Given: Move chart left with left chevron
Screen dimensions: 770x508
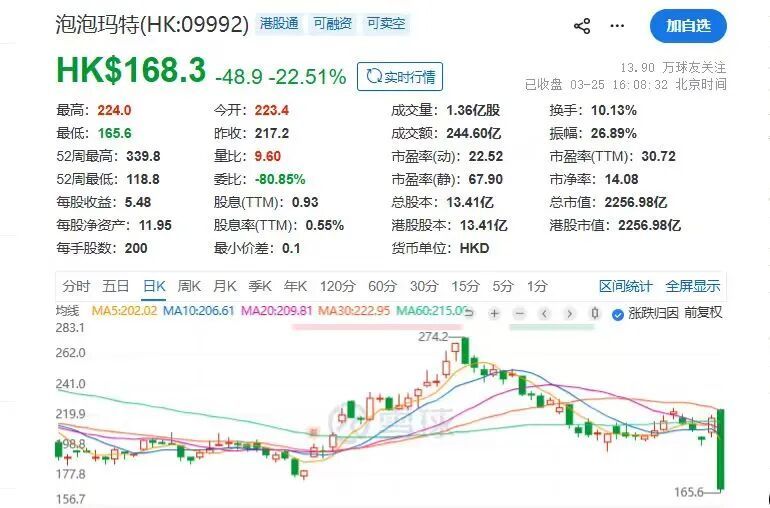Looking at the screenshot, I should (x=544, y=313).
